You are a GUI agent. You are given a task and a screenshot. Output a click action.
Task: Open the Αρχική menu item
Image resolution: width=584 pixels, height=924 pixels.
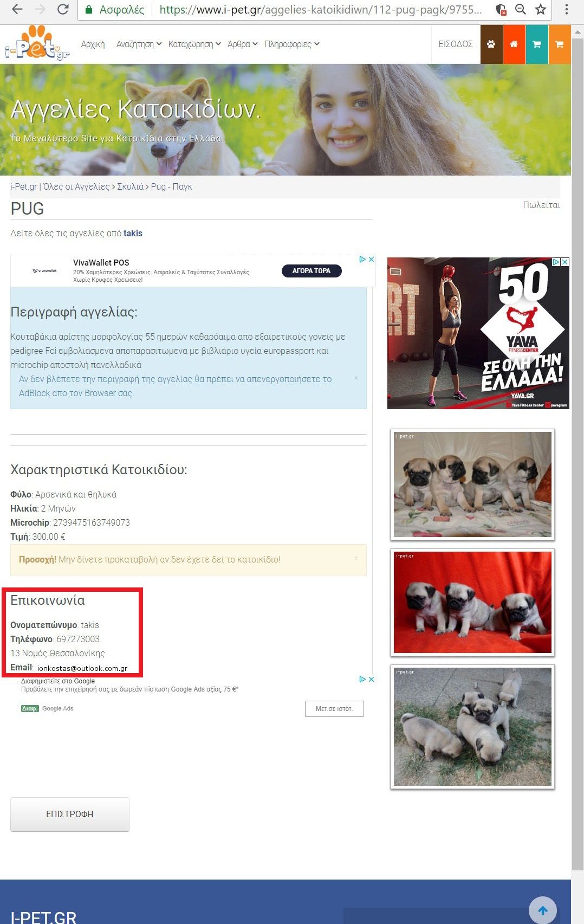point(93,44)
